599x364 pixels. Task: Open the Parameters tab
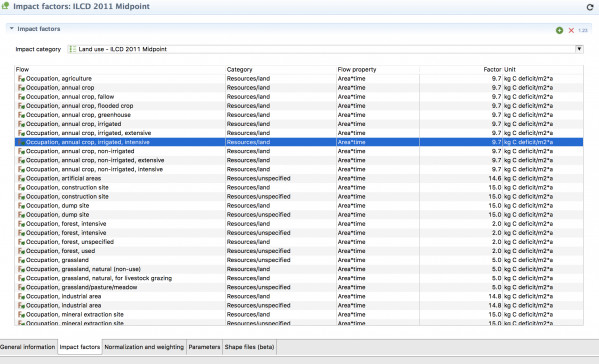(204, 347)
